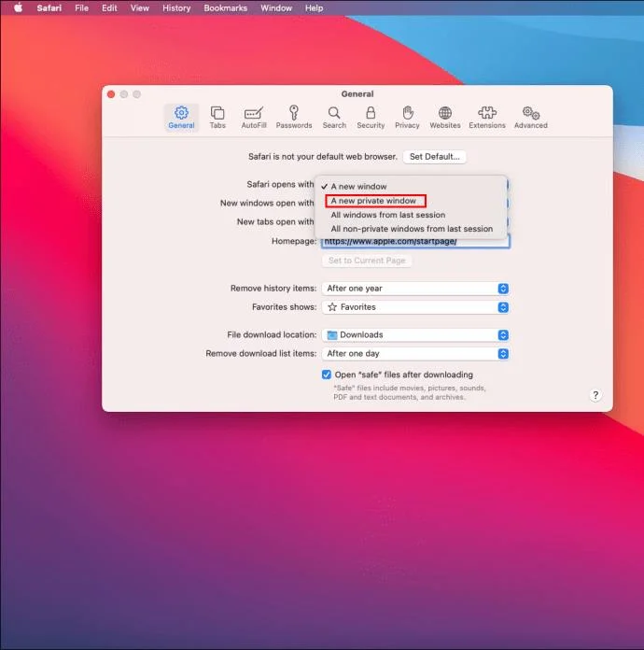Image resolution: width=644 pixels, height=650 pixels.
Task: Open the Extensions preferences pane
Action: (x=487, y=118)
